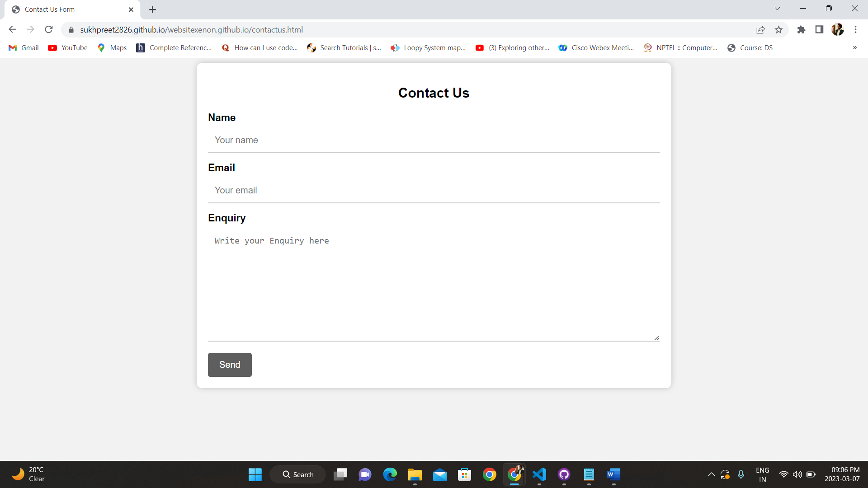The image size is (868, 488).
Task: Open the tab search dropdown arrow
Action: click(777, 9)
